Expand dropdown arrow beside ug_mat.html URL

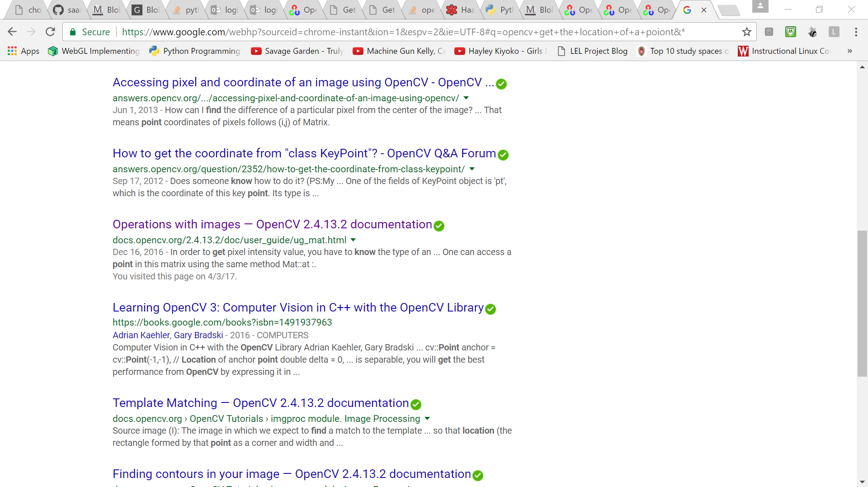[353, 240]
